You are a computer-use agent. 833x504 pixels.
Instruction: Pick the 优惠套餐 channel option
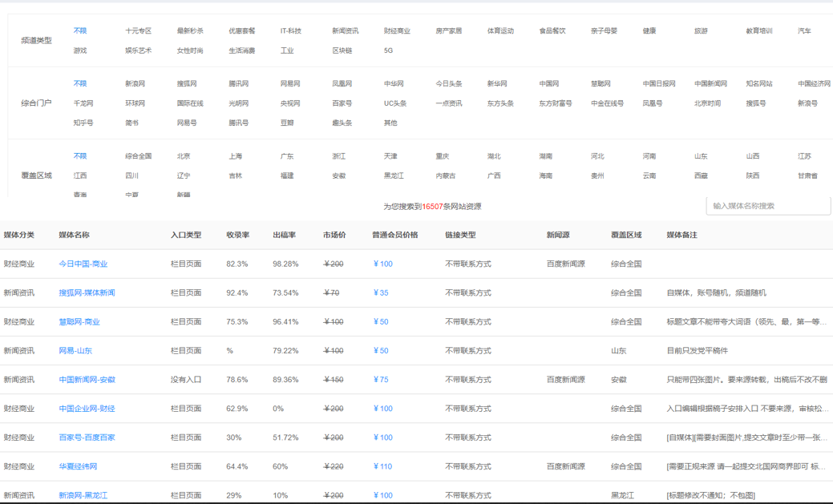tap(241, 30)
